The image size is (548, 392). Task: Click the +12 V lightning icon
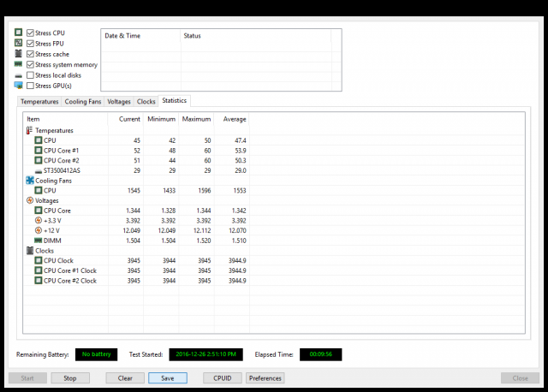39,230
